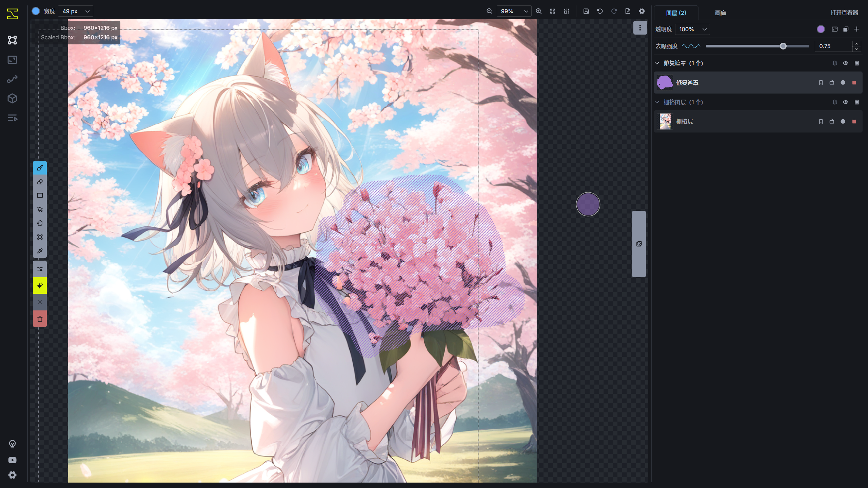
Task: Click the Save image icon in the top toolbar
Action: [x=586, y=11]
